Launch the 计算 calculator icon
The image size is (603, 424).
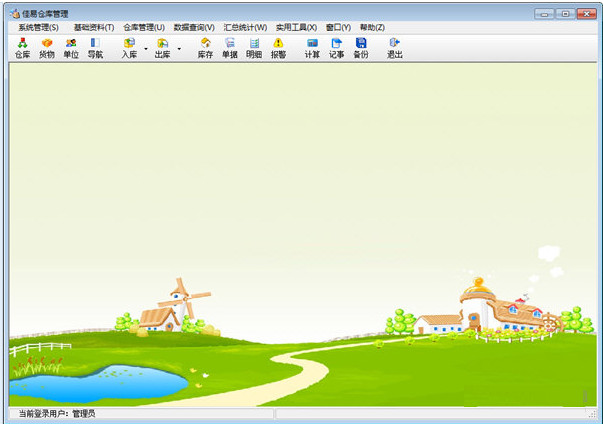pyautogui.click(x=312, y=48)
